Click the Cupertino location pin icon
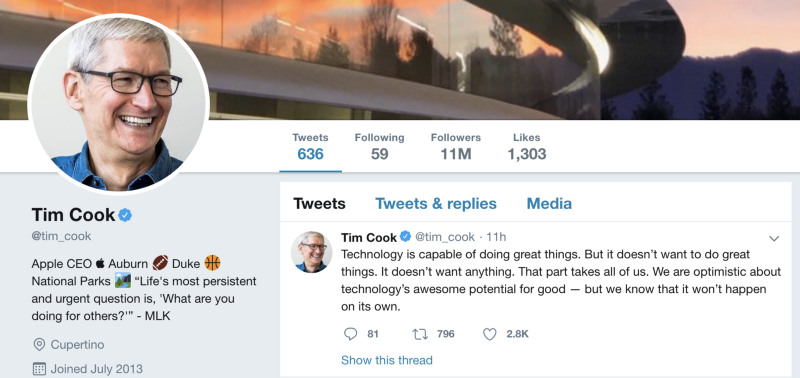800x378 pixels. pos(39,345)
